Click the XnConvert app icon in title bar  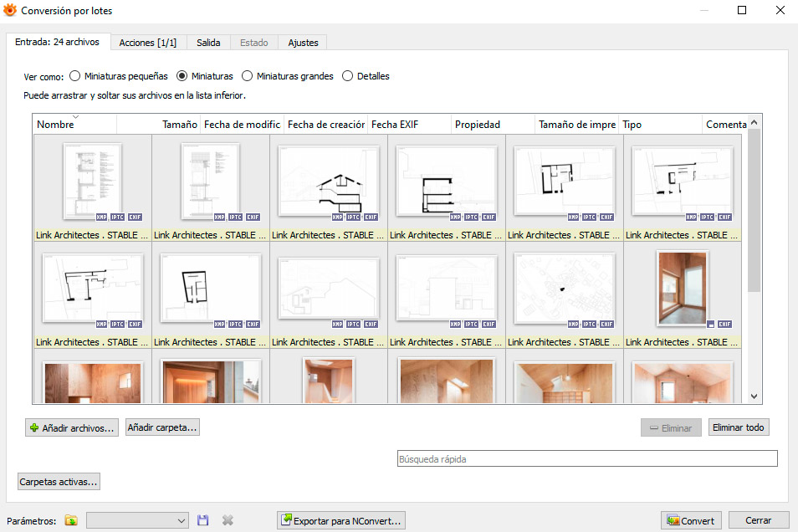click(x=10, y=11)
